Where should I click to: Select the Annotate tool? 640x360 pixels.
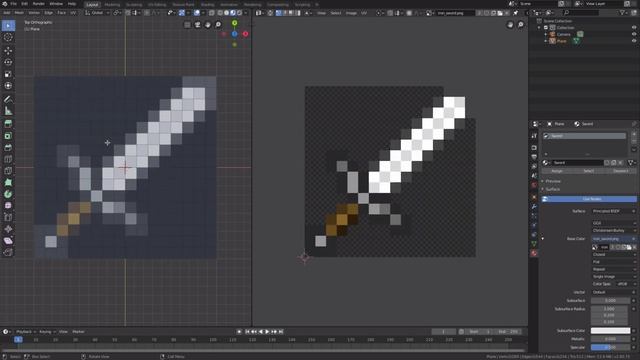point(8,99)
